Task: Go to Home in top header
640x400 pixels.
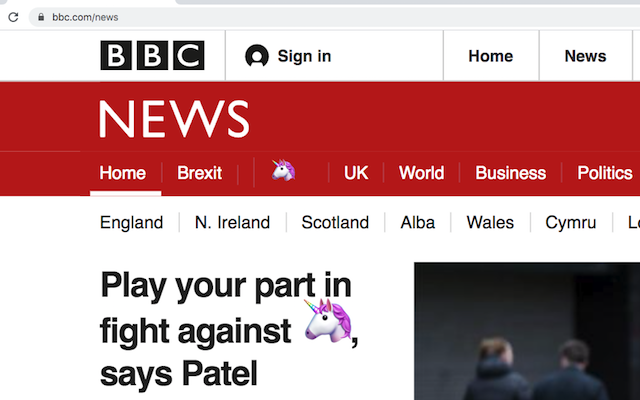Action: [491, 56]
